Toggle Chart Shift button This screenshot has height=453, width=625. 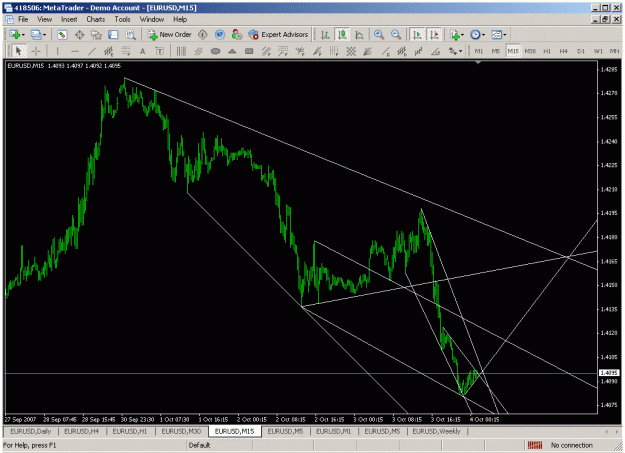pyautogui.click(x=434, y=35)
